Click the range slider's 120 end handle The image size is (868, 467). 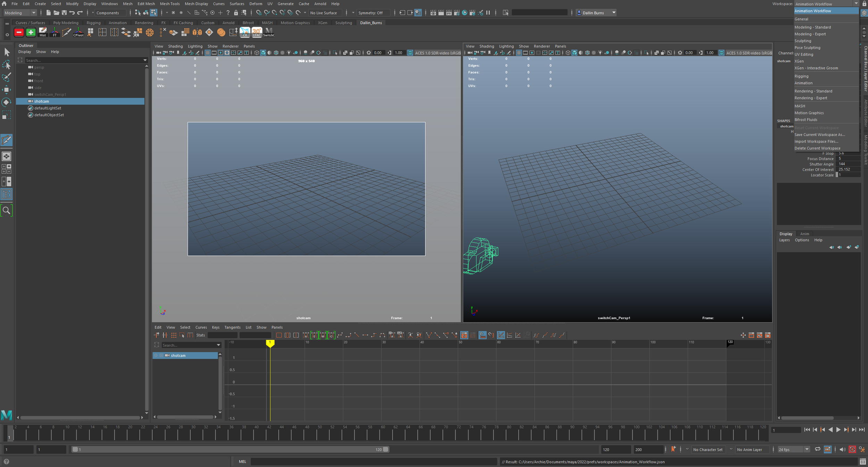click(x=386, y=449)
